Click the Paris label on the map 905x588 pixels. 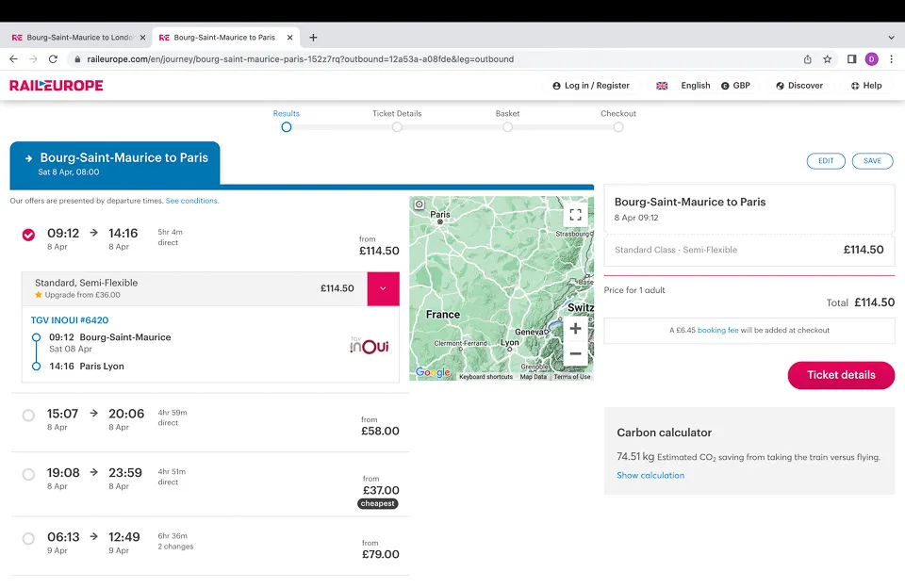440,214
